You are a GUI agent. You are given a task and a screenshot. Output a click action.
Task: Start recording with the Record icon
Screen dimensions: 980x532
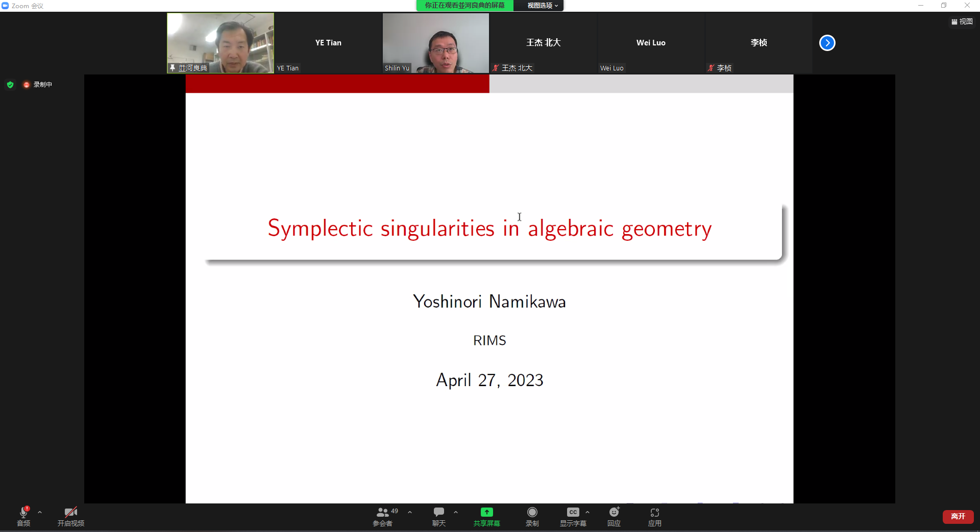tap(532, 513)
